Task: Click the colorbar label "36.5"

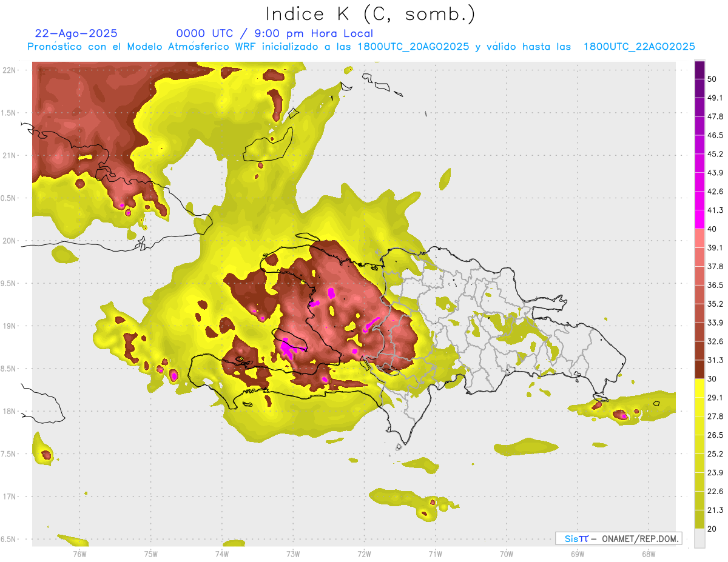Action: click(x=716, y=286)
